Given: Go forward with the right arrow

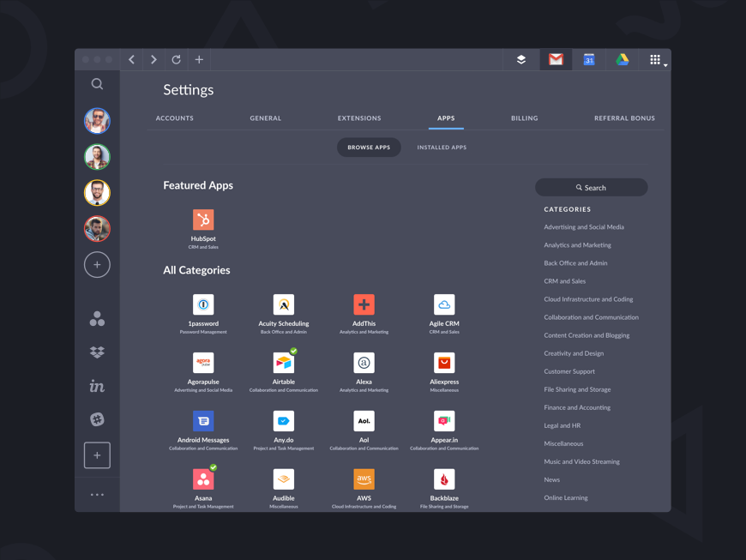Looking at the screenshot, I should (x=153, y=59).
